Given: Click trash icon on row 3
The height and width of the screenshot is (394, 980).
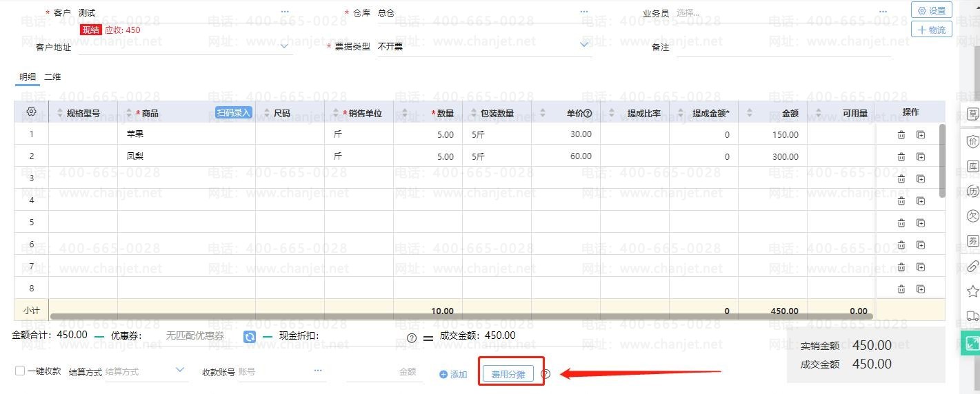Looking at the screenshot, I should click(x=901, y=179).
